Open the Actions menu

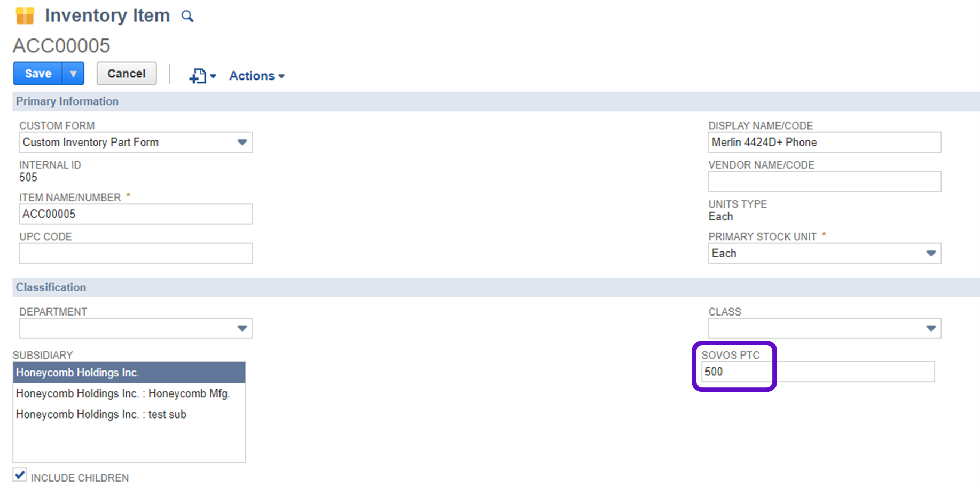tap(256, 76)
